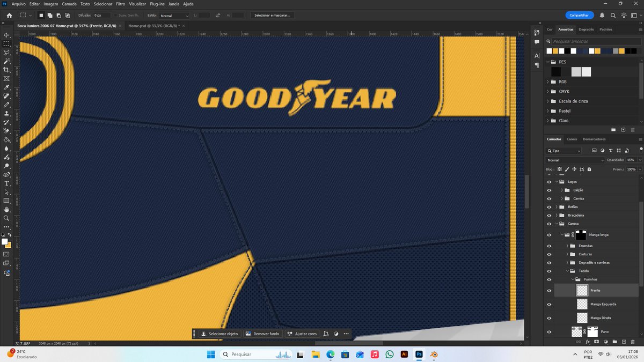Click Remover fundo button
This screenshot has height=362, width=644.
tap(262, 334)
